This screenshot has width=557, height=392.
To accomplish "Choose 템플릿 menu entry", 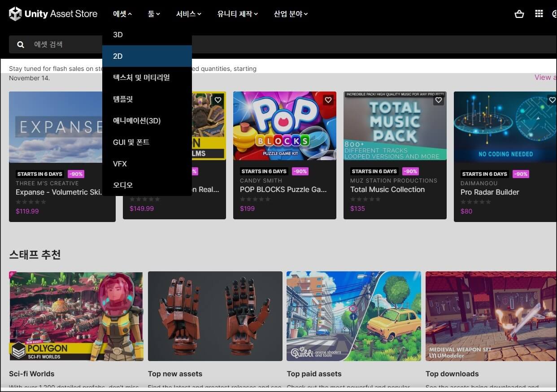I will coord(147,99).
